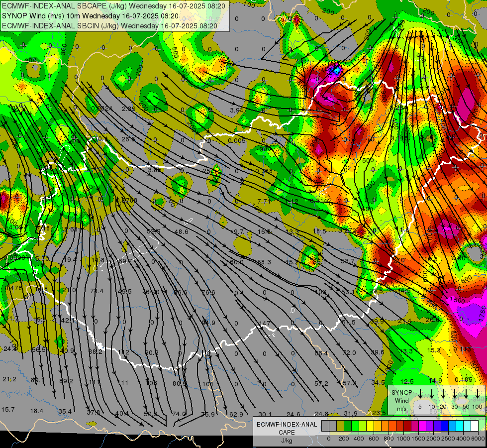Click the map value 15.3
The width and height of the screenshot is (487, 448).
(x=434, y=350)
